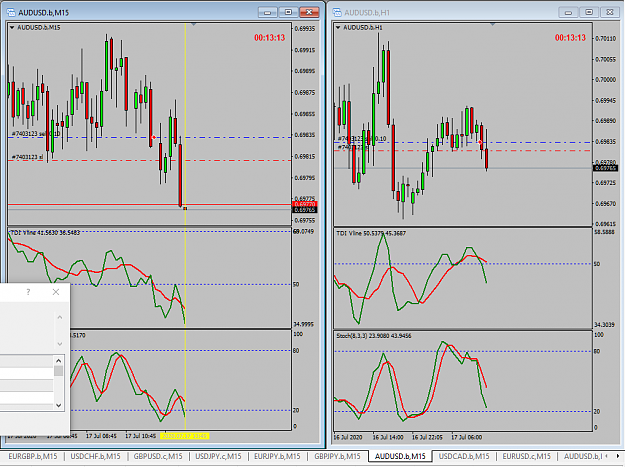Switch to the USDCHF.b,M15 chart tab
625x467 pixels.
click(95, 456)
